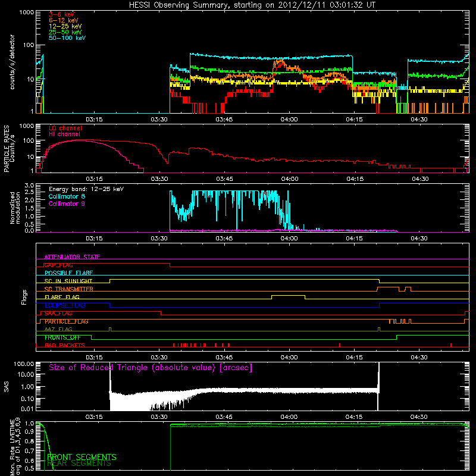The height and width of the screenshot is (476, 476).
Task: Click the Normalized modulation axis label
Action: [x=15, y=208]
